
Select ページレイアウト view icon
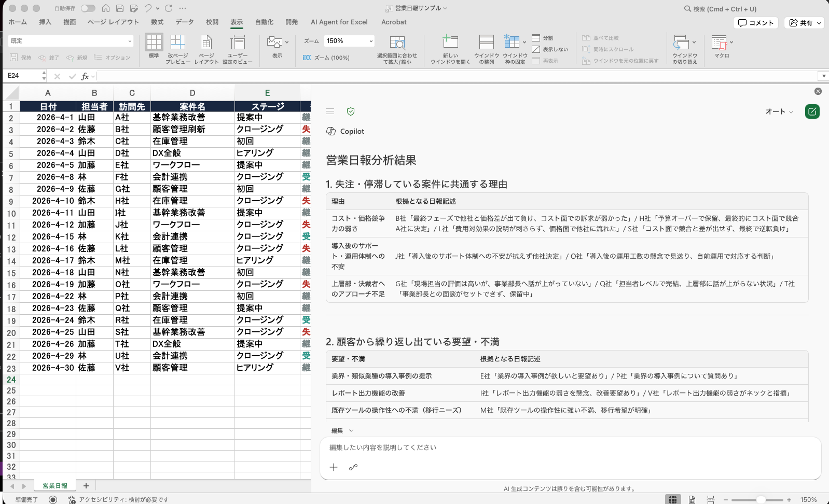tap(206, 42)
